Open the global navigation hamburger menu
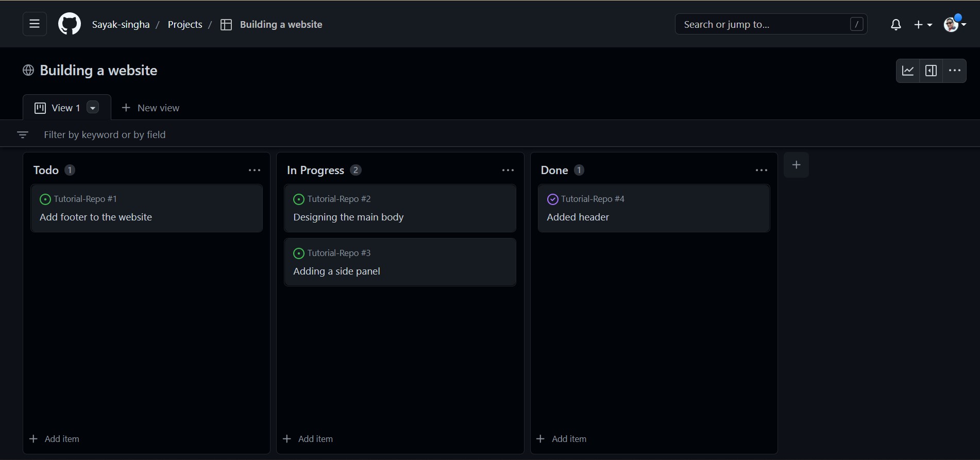 click(x=35, y=24)
